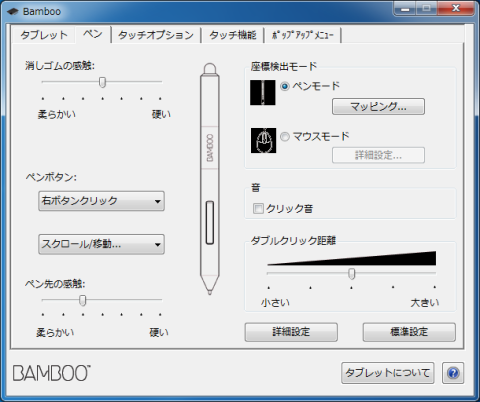Click the 消しゴムの感触 slider handle
The width and height of the screenshot is (480, 402).
103,82
